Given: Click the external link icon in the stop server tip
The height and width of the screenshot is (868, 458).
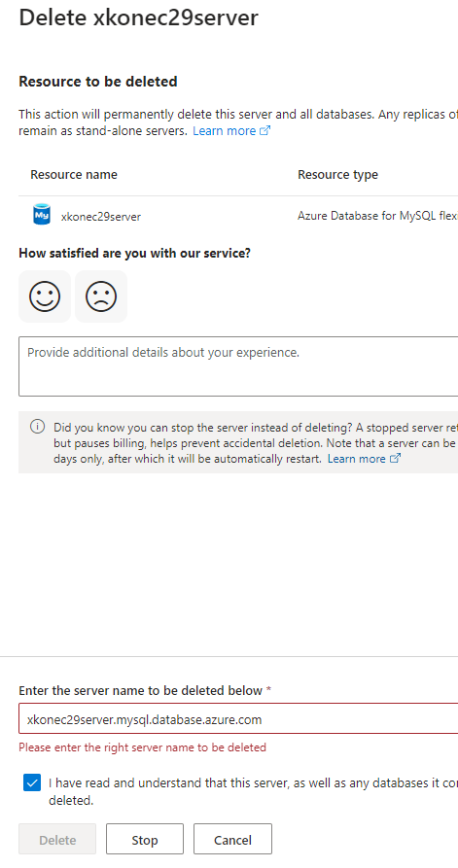Looking at the screenshot, I should (x=395, y=459).
